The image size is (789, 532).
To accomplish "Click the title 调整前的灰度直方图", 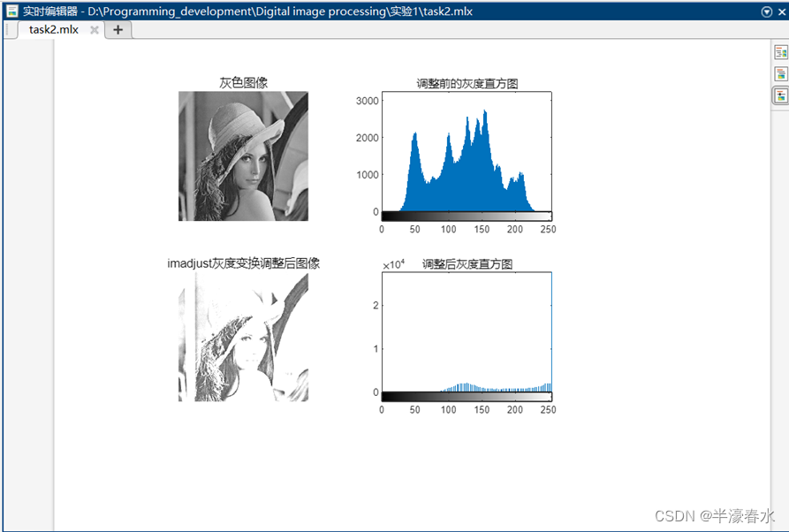I will tap(467, 84).
